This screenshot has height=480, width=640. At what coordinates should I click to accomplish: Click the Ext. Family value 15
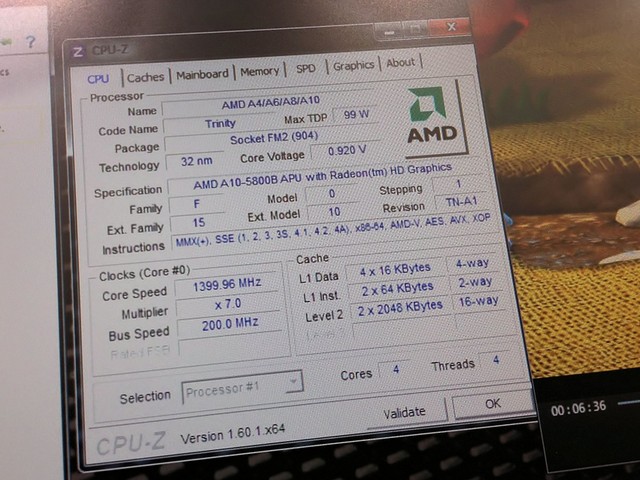198,223
